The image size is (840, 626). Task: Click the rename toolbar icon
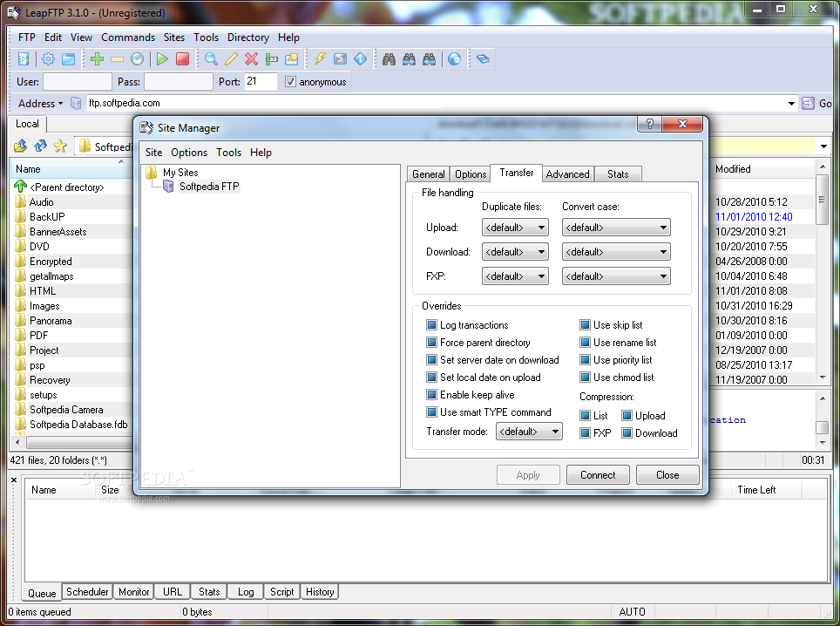[272, 59]
